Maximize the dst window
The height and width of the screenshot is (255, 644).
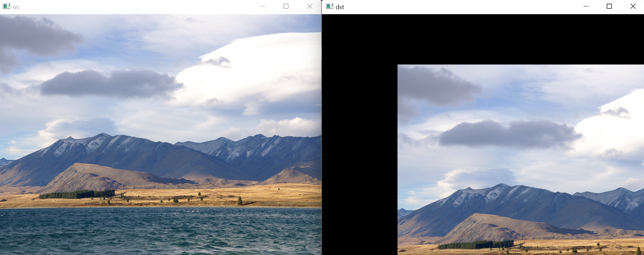609,6
